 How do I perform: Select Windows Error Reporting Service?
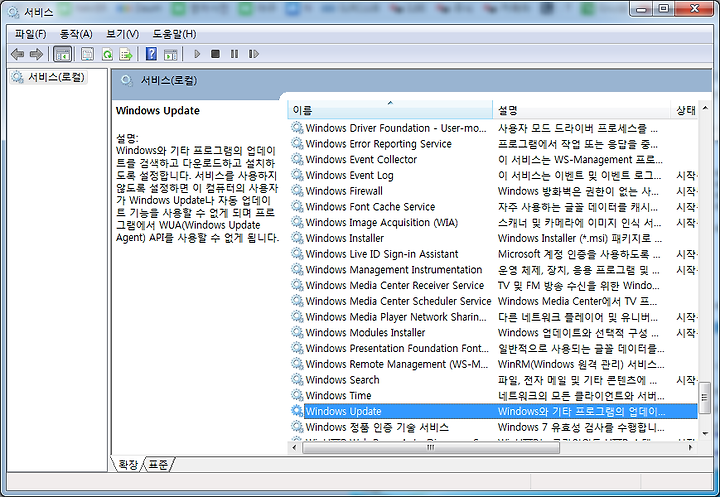494,144
